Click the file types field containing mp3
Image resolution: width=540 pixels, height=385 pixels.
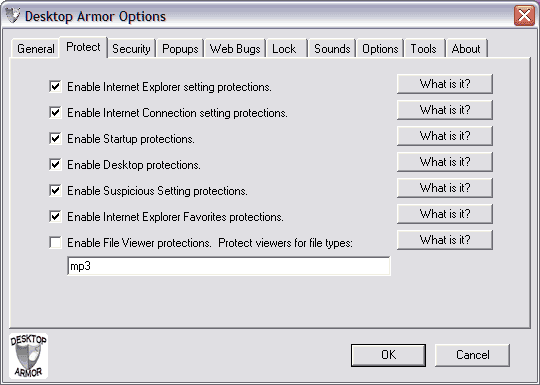[x=229, y=266]
